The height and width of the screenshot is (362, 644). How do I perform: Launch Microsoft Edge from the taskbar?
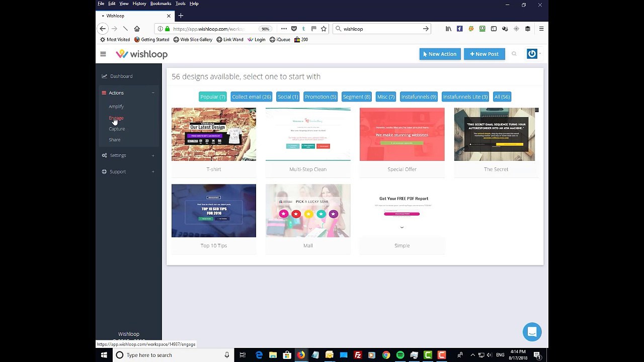pyautogui.click(x=259, y=355)
